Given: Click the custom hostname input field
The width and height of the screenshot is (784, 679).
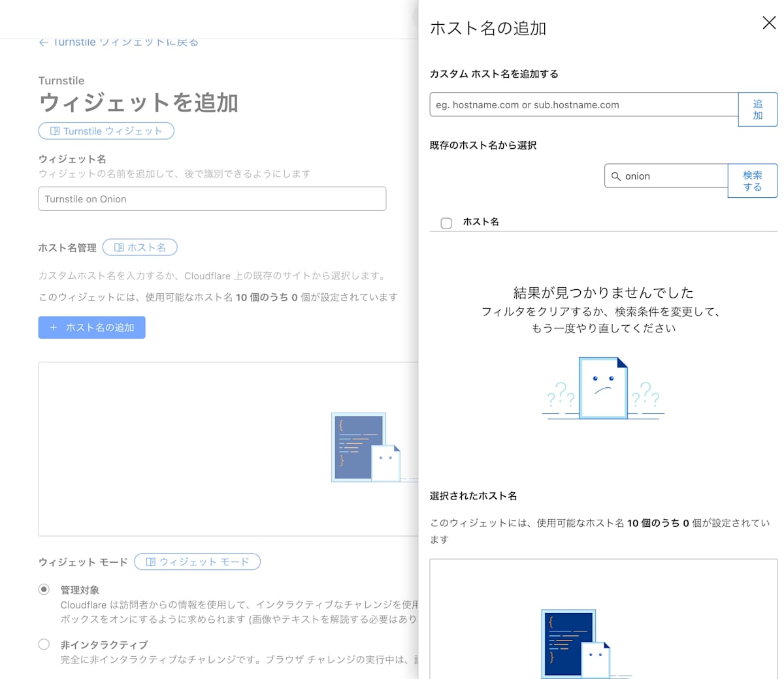Looking at the screenshot, I should pos(584,104).
